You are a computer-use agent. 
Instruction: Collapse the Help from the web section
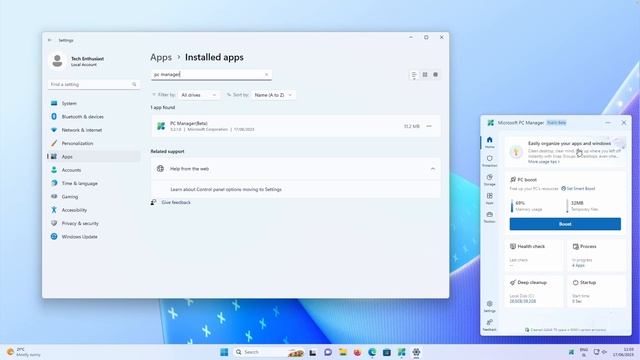point(433,169)
